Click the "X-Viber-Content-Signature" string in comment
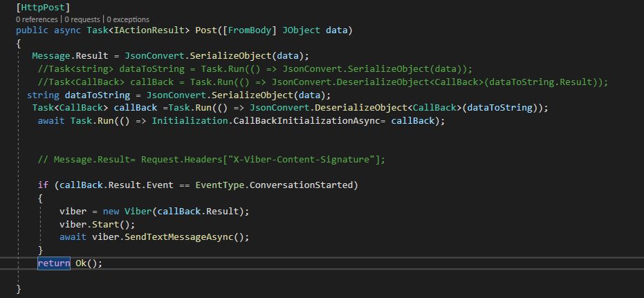This screenshot has width=644, height=298. pos(301,159)
